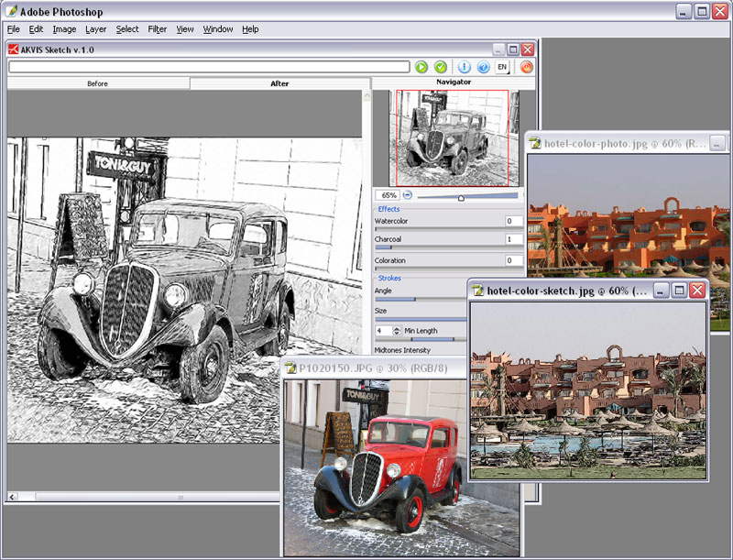733x560 pixels.
Task: Open the Filter menu
Action: [x=158, y=29]
